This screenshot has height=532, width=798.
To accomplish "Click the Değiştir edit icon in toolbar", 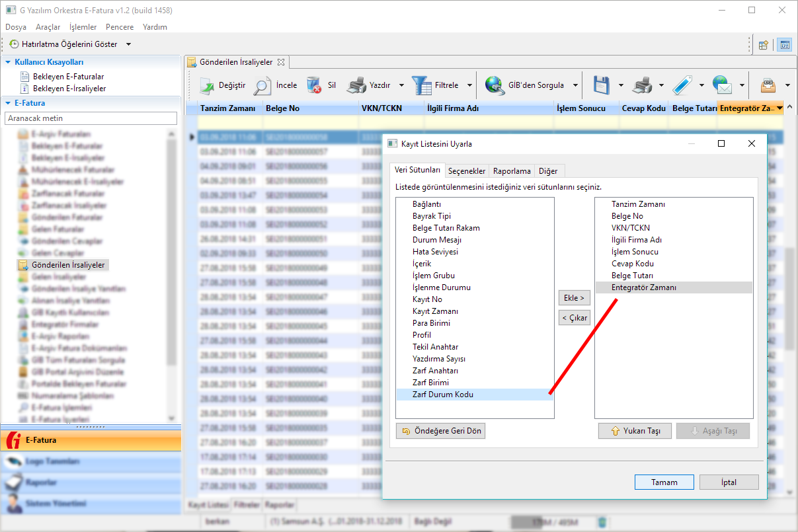I will point(207,85).
